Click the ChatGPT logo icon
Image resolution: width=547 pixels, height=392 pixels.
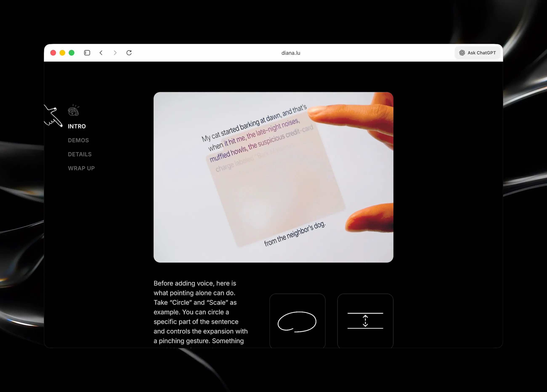[462, 53]
